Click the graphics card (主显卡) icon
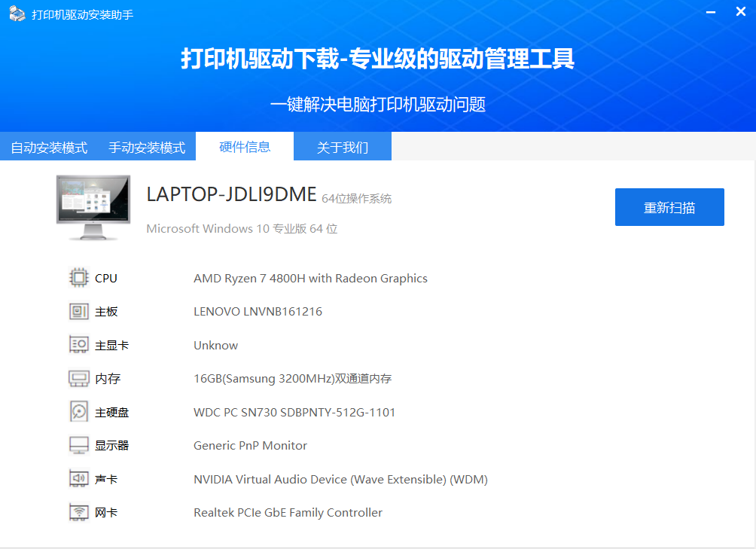This screenshot has height=549, width=756. [78, 345]
